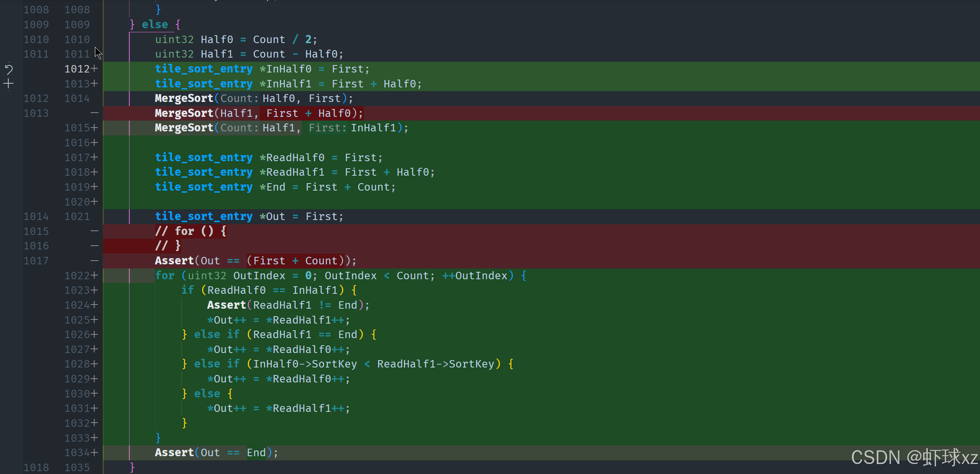Click the 'else' keyword on line 1009
The image size is (980, 474).
[155, 24]
